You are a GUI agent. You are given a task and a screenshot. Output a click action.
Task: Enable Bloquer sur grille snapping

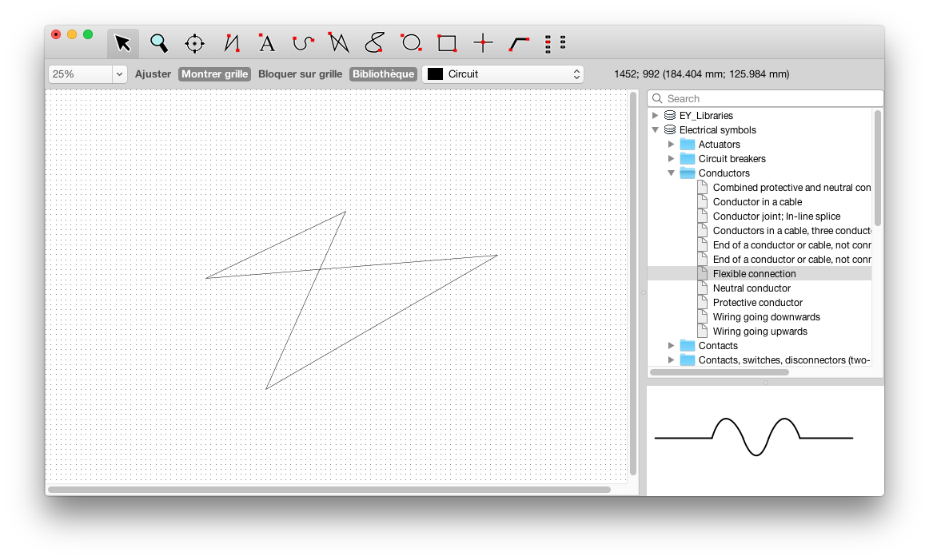[x=300, y=74]
